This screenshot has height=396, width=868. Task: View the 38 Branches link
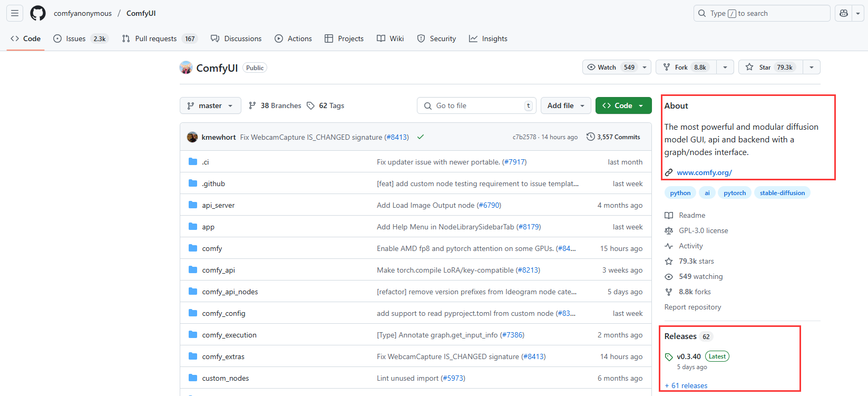coord(275,105)
